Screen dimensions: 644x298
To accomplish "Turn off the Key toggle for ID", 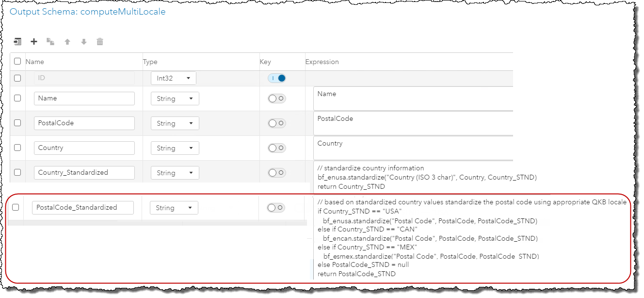I will (277, 78).
